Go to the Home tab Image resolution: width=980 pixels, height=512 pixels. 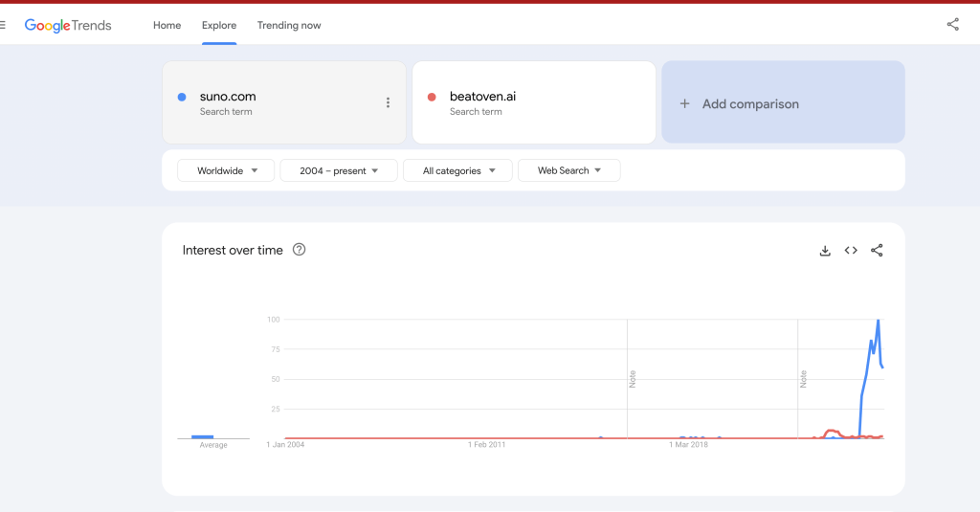pyautogui.click(x=167, y=25)
